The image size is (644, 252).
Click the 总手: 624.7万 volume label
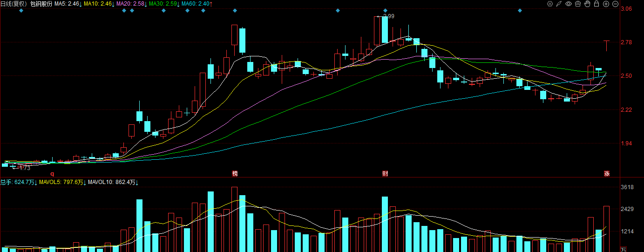[19, 182]
